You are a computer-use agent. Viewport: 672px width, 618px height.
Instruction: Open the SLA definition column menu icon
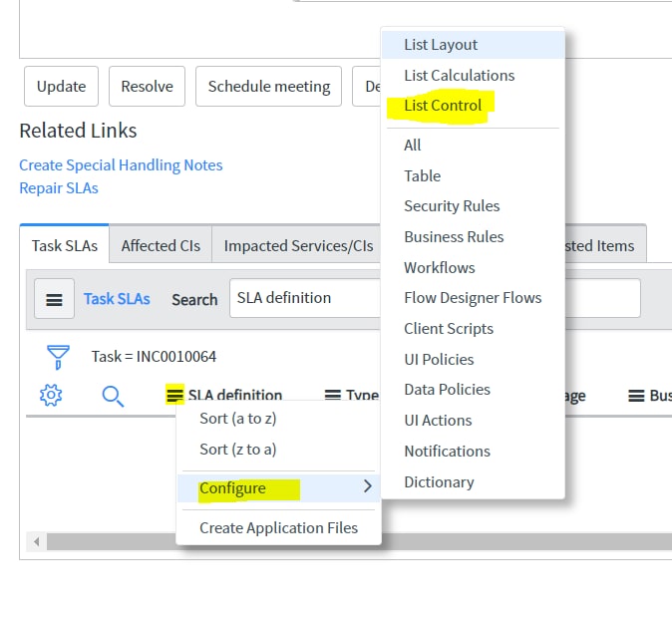coord(174,395)
